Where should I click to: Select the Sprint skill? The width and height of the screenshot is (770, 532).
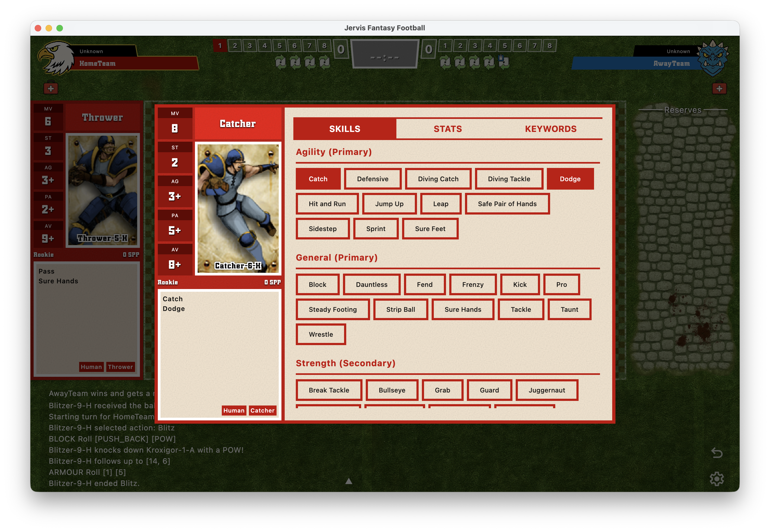376,229
